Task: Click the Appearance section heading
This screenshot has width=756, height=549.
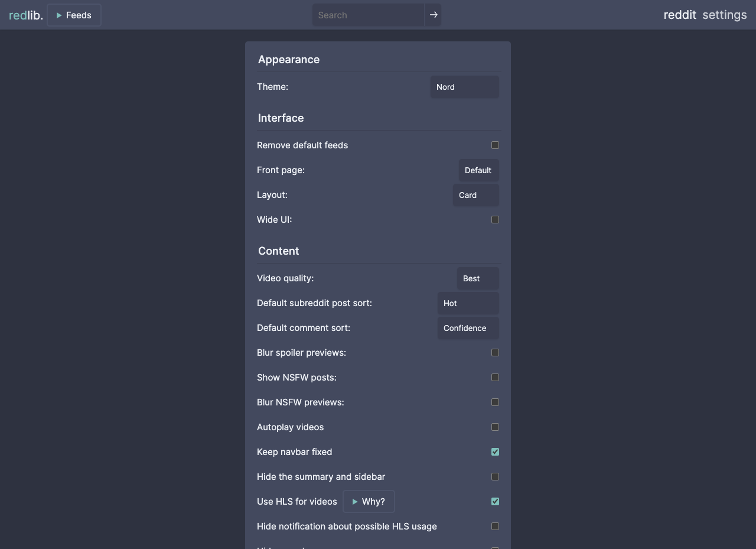Action: click(289, 60)
